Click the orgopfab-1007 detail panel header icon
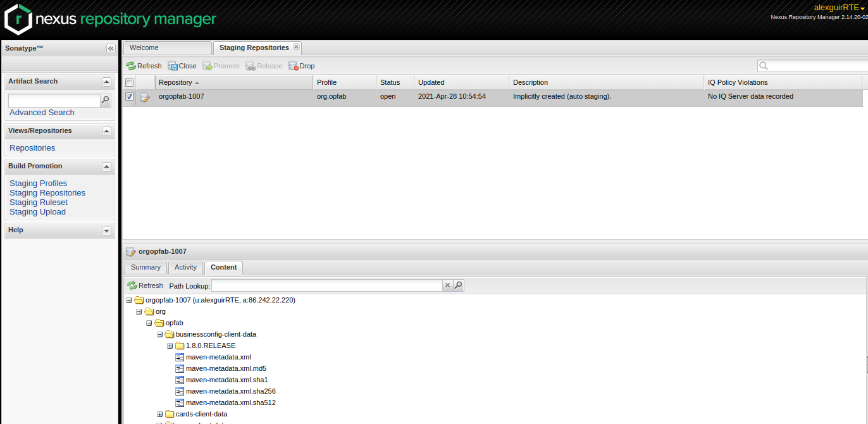Image resolution: width=868 pixels, height=424 pixels. click(131, 251)
